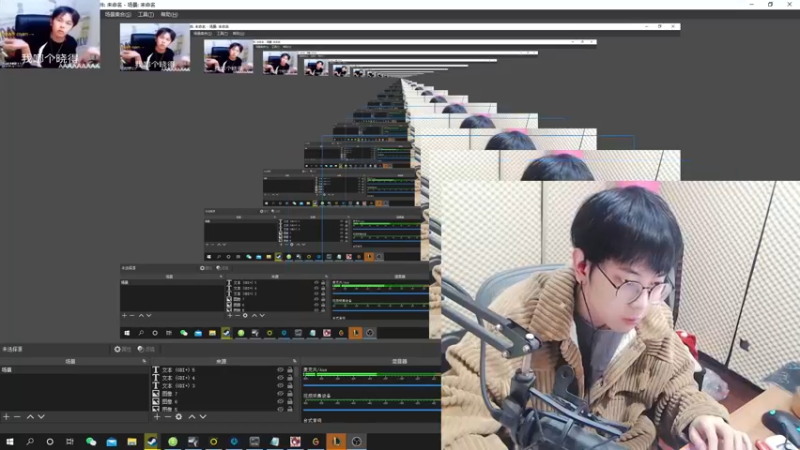Adjust the 视频采集设备 blue volume slider
Image resolution: width=800 pixels, height=450 pixels.
coord(372,410)
